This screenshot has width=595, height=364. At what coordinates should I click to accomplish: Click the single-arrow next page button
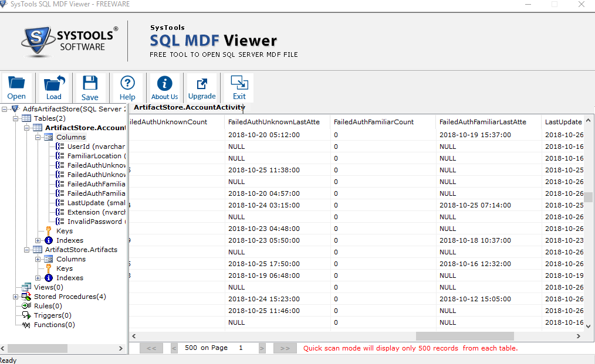(x=262, y=348)
